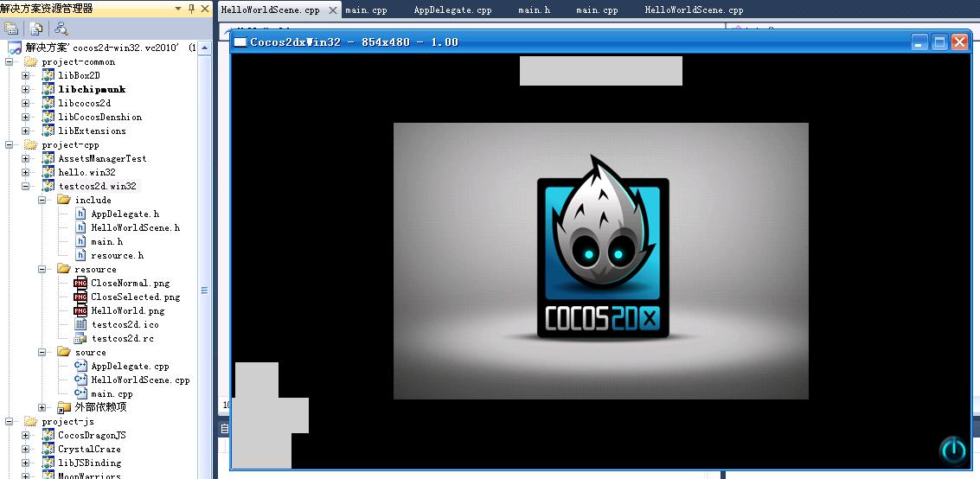Click the PNG icon of HelloWorld.png
The height and width of the screenshot is (479, 980).
80,310
